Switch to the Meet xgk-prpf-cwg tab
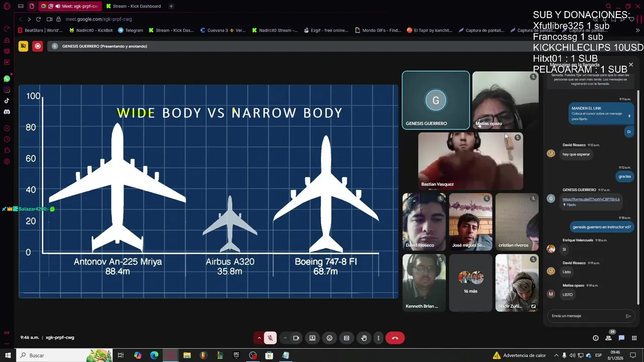 coord(70,6)
